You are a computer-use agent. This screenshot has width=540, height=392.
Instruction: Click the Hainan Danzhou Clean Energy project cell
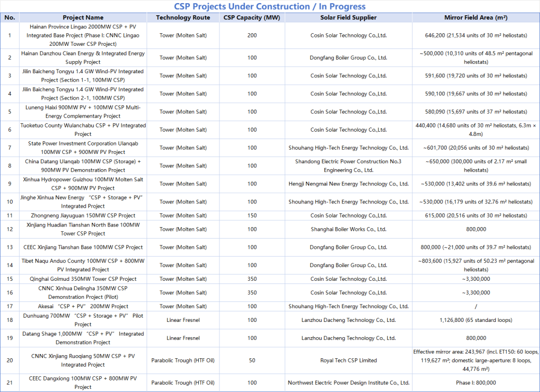(83, 57)
